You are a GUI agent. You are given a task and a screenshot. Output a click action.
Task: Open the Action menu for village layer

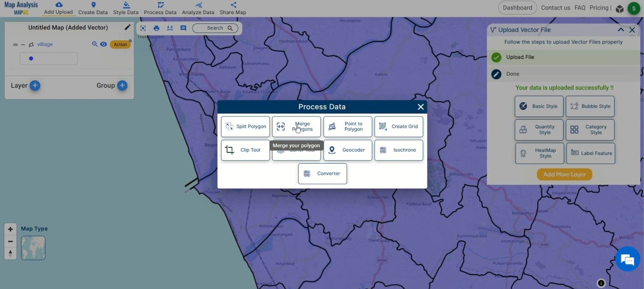point(120,45)
